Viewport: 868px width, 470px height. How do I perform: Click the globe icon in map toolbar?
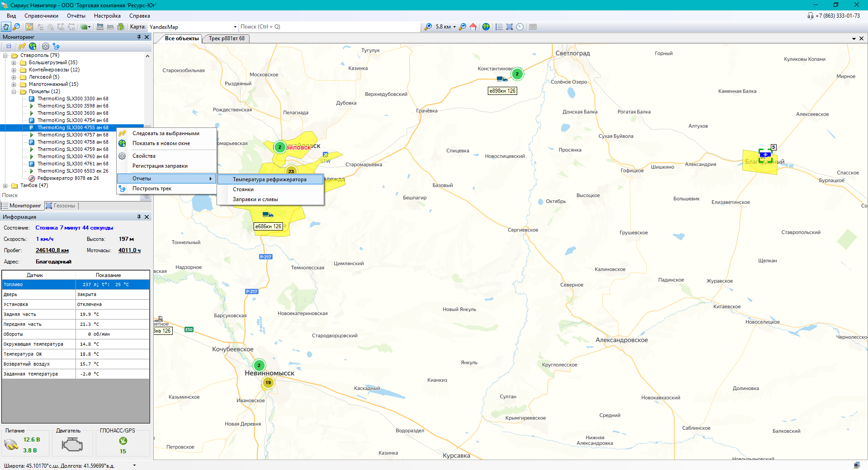pos(486,27)
